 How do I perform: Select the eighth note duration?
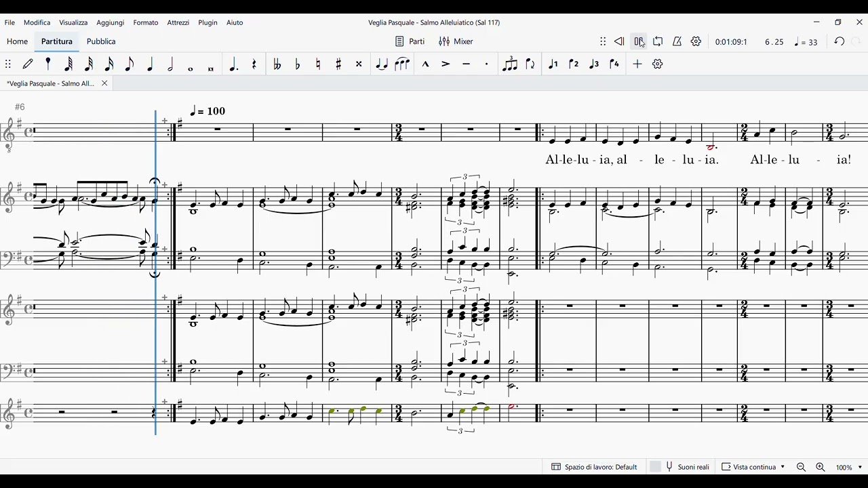pyautogui.click(x=130, y=64)
